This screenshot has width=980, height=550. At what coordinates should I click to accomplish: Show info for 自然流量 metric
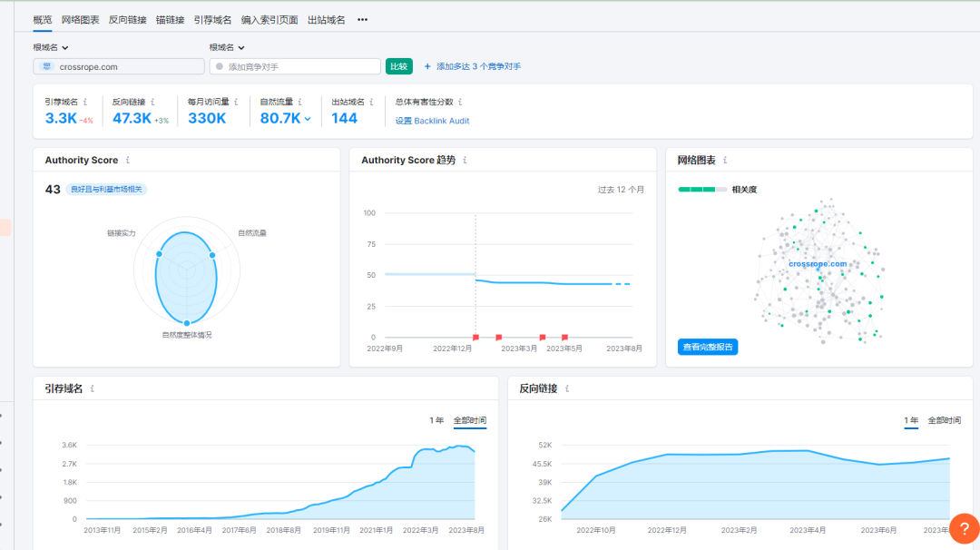point(300,102)
